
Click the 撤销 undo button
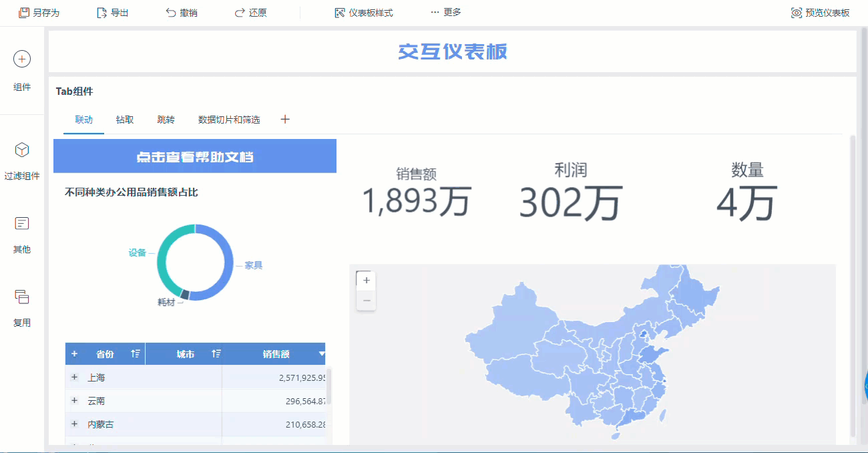point(182,13)
